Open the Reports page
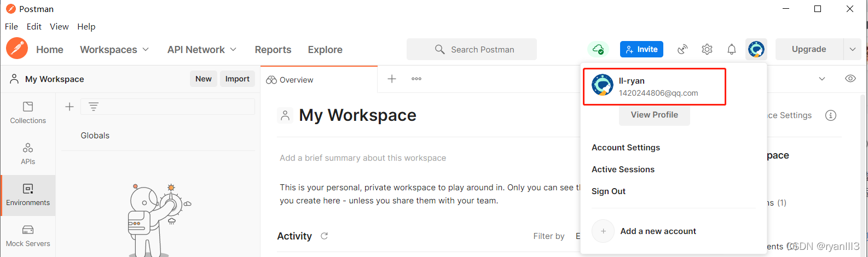The image size is (868, 257). coord(273,49)
